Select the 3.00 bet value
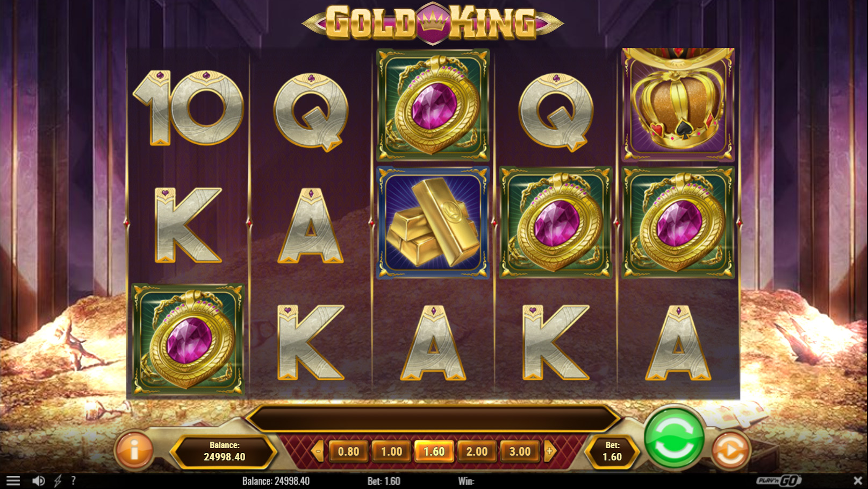 point(520,451)
